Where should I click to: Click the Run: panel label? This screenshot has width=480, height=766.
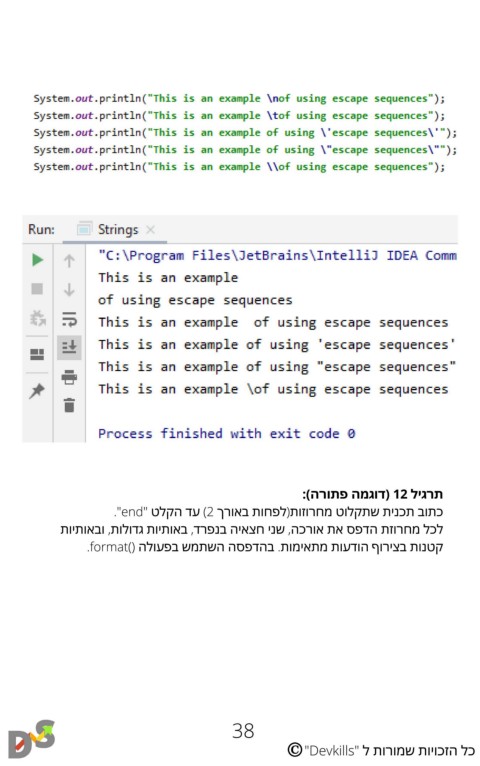pos(42,229)
